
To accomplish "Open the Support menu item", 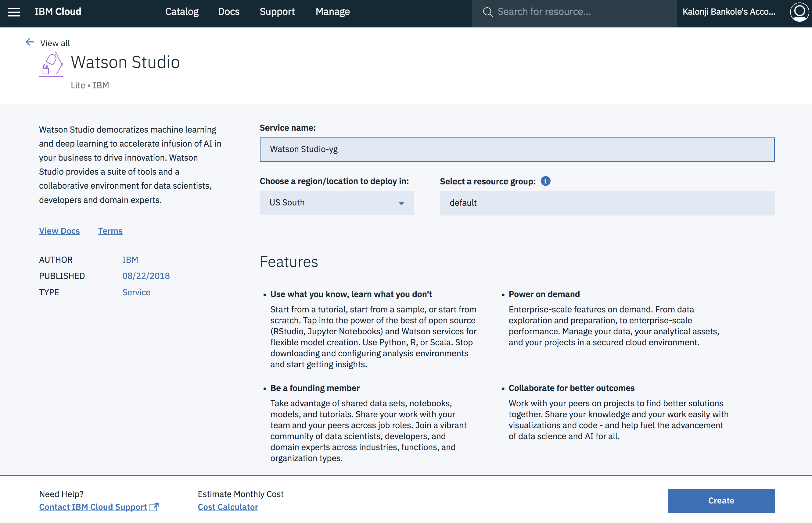I will tap(277, 12).
